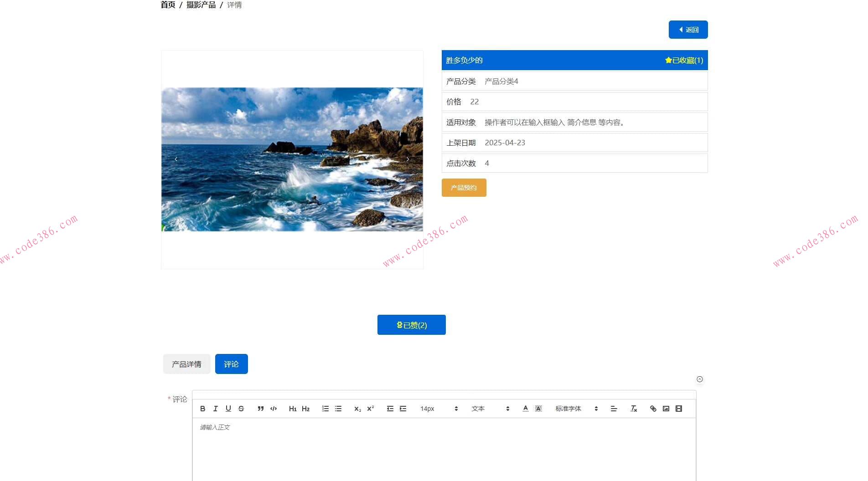Click the 返回 back button

pos(688,30)
